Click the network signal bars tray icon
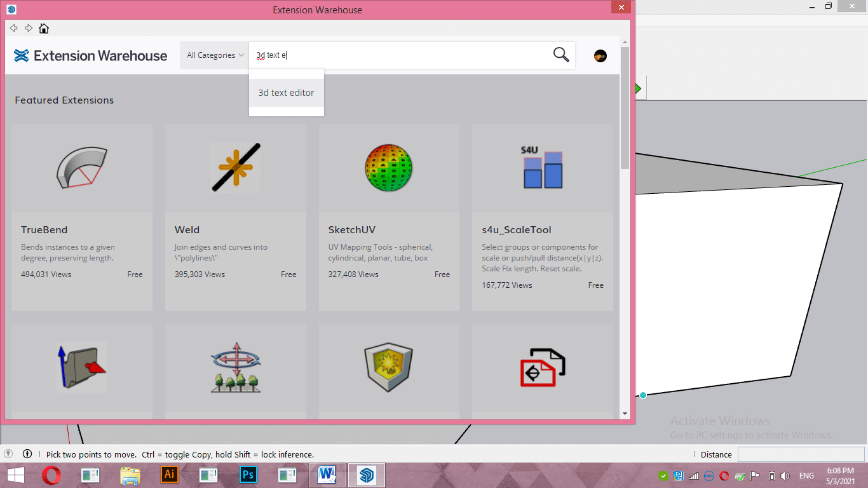This screenshot has width=868, height=488. (694, 475)
